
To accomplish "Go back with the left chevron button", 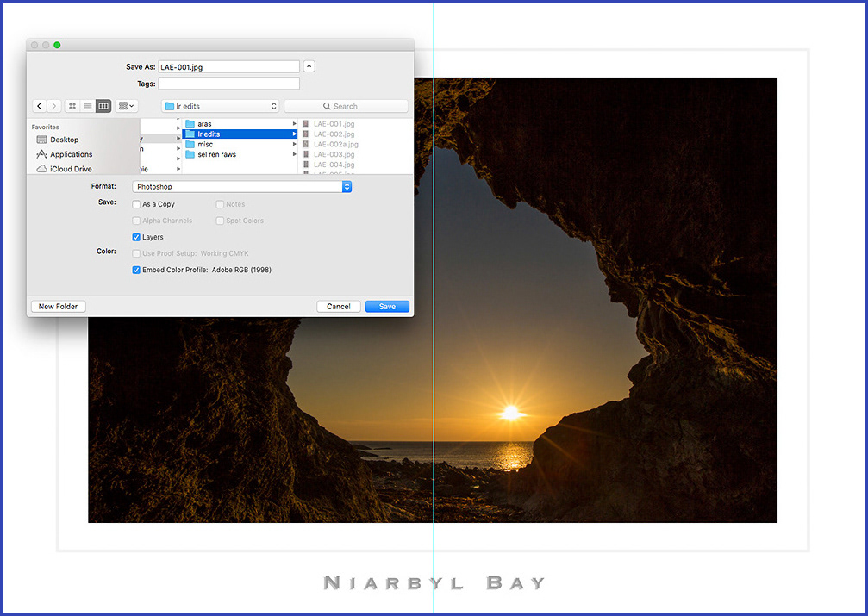I will [x=40, y=106].
